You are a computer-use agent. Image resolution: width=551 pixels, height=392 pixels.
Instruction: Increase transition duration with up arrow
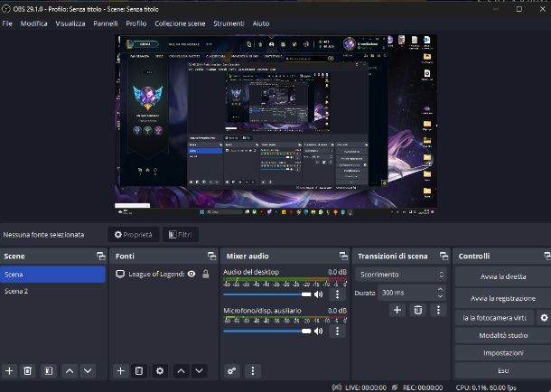coord(441,289)
